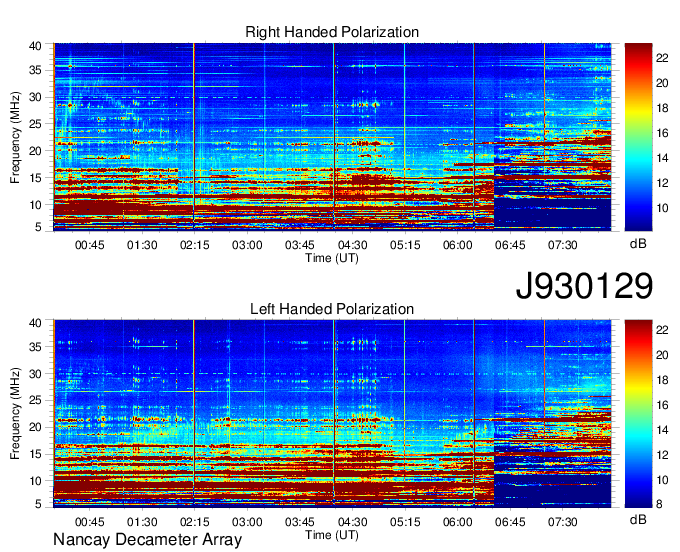Click the 35 MHz tick label of Right Handed plot
680x552 pixels.
click(x=35, y=70)
